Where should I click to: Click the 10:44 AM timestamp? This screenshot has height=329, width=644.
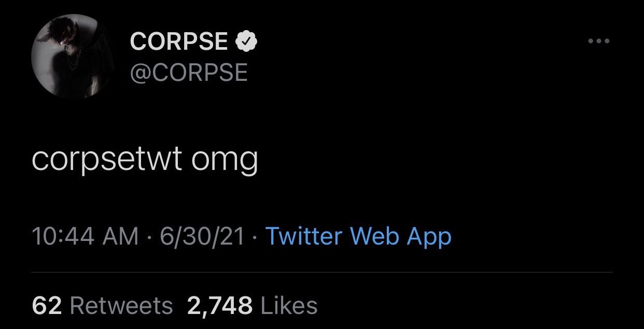pyautogui.click(x=85, y=236)
